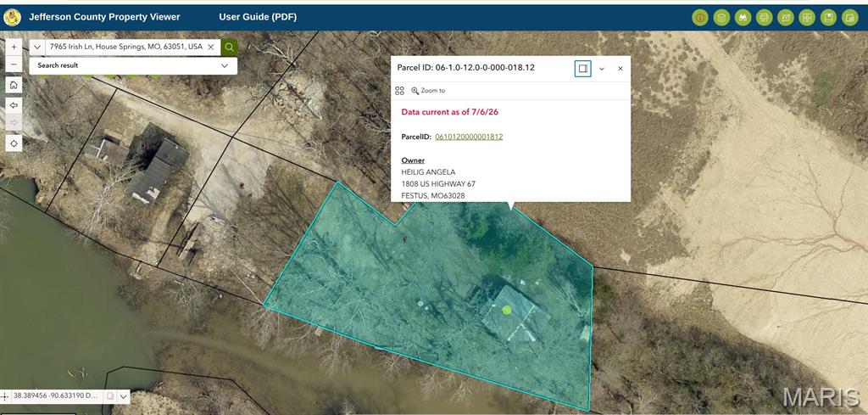Image resolution: width=868 pixels, height=415 pixels.
Task: Zoom in with the plus button
Action: pos(14,48)
